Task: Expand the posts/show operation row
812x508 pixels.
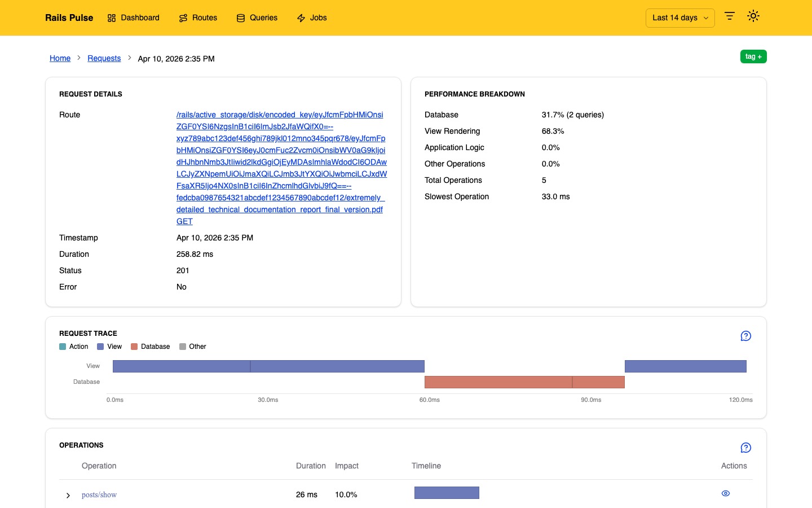Action: pyautogui.click(x=68, y=496)
